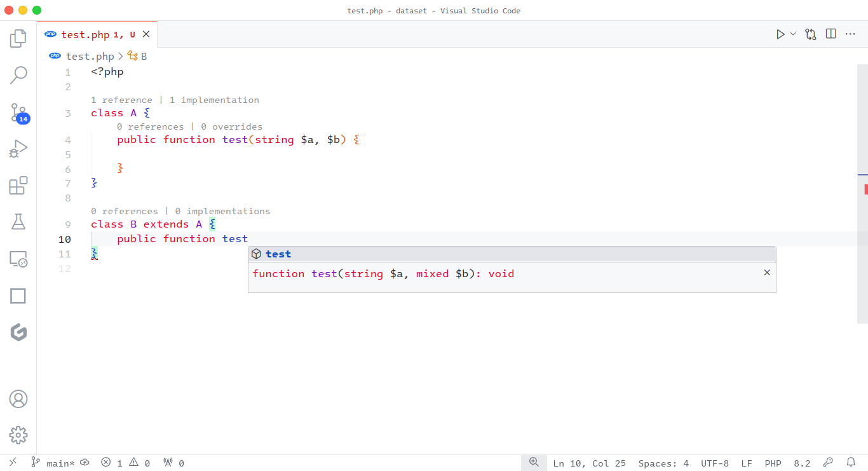
Task: Open changes compare icon in editor toolbar
Action: pos(811,34)
